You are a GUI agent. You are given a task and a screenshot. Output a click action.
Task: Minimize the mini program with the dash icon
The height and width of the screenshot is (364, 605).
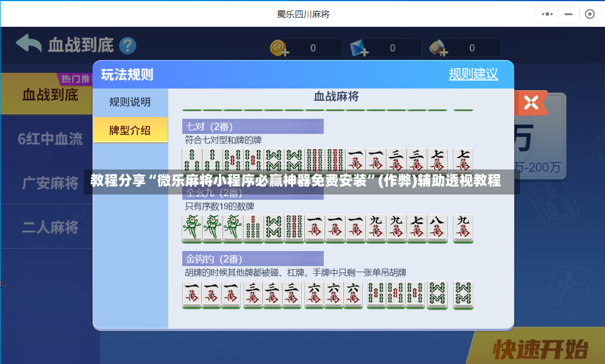(x=568, y=15)
